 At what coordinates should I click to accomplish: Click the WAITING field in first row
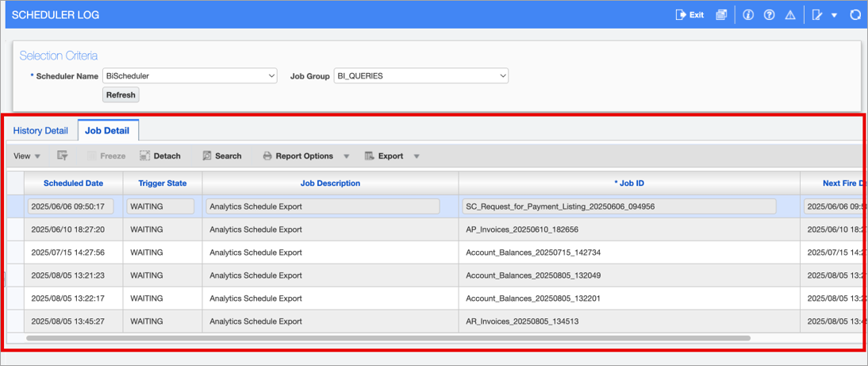point(160,206)
